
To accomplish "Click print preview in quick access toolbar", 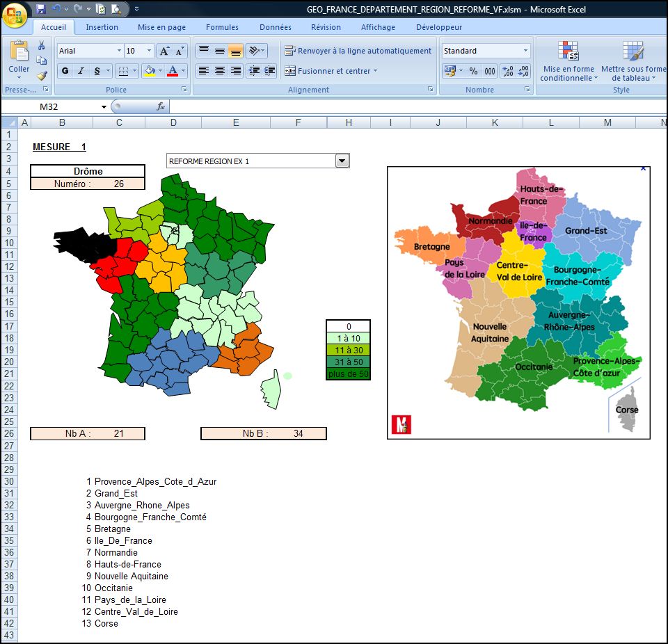I will [116, 8].
